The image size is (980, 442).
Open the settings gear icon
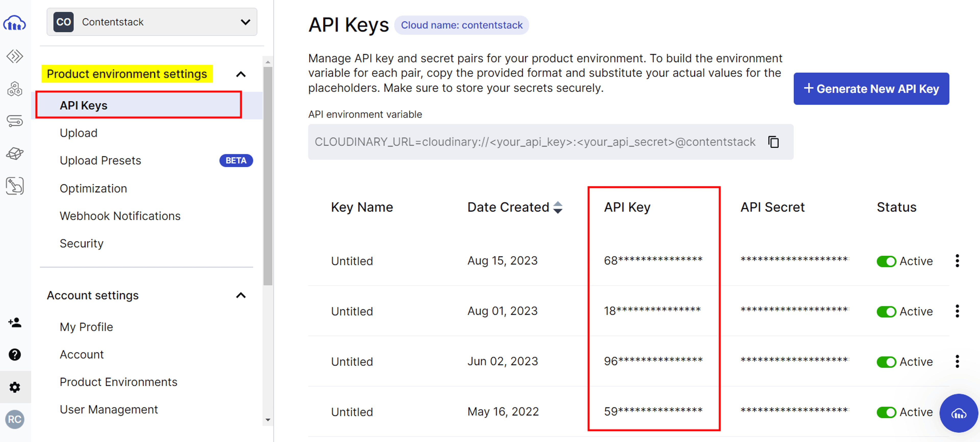(15, 387)
